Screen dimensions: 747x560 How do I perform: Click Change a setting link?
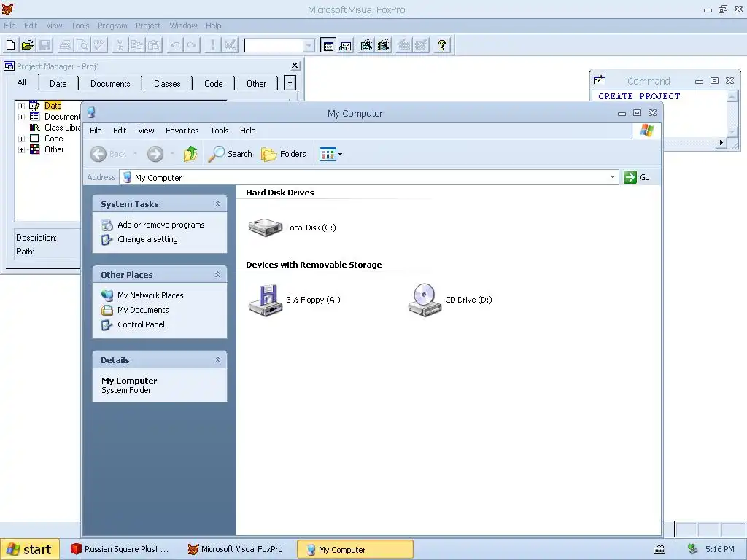point(147,239)
